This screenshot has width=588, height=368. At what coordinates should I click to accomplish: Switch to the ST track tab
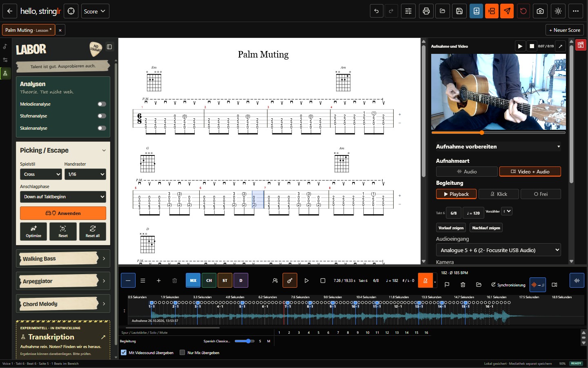coord(225,280)
